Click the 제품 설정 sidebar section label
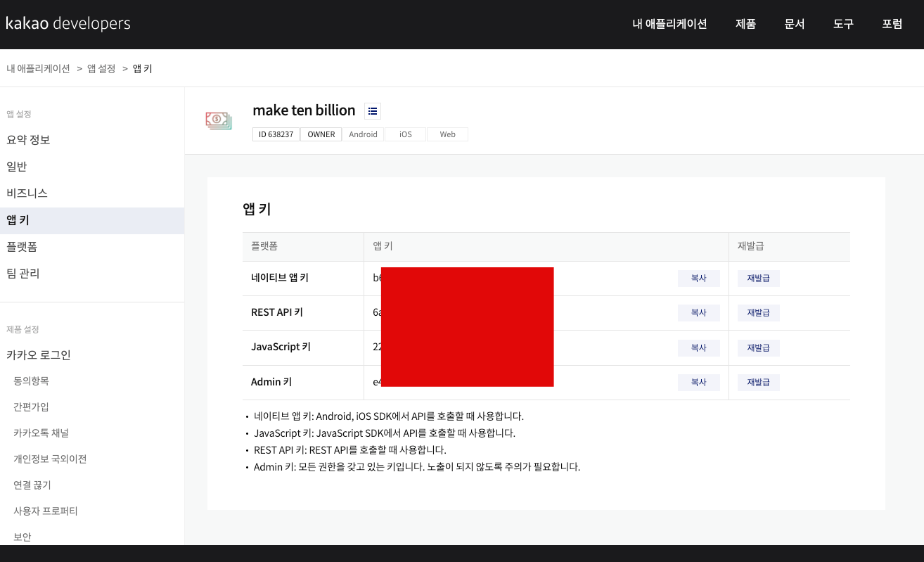The height and width of the screenshot is (562, 924). point(23,329)
